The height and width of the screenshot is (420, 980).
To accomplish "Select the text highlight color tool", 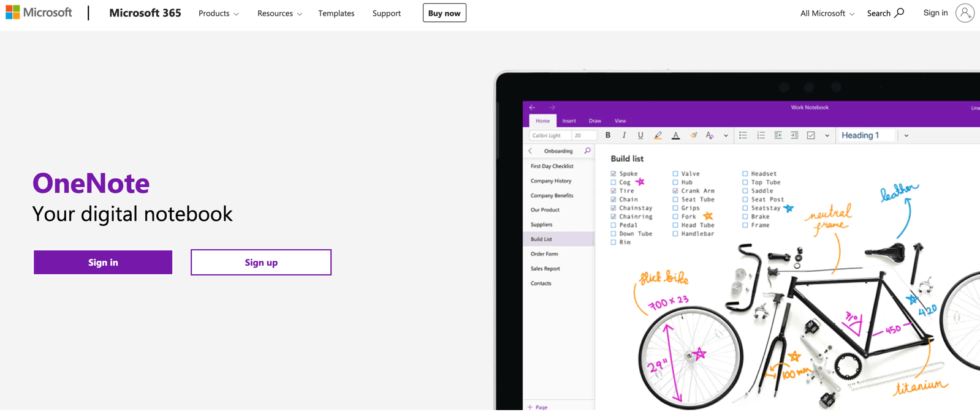I will point(658,135).
